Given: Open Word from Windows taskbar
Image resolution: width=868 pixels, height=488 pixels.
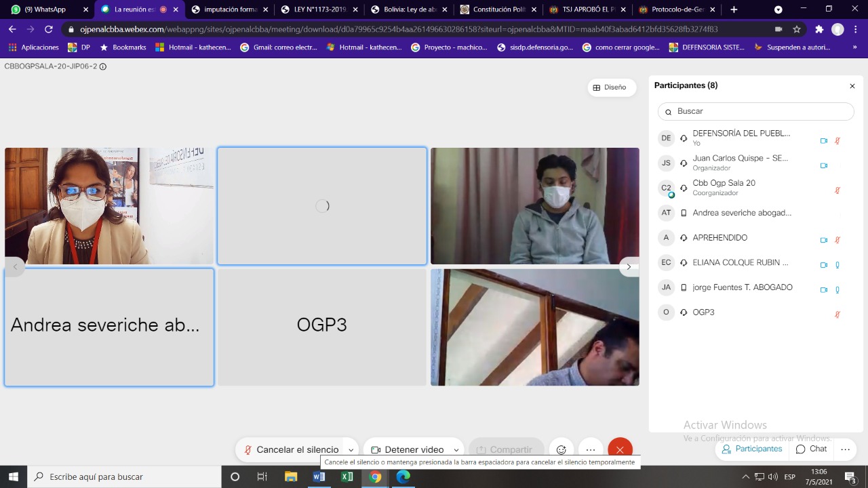Looking at the screenshot, I should click(x=319, y=476).
